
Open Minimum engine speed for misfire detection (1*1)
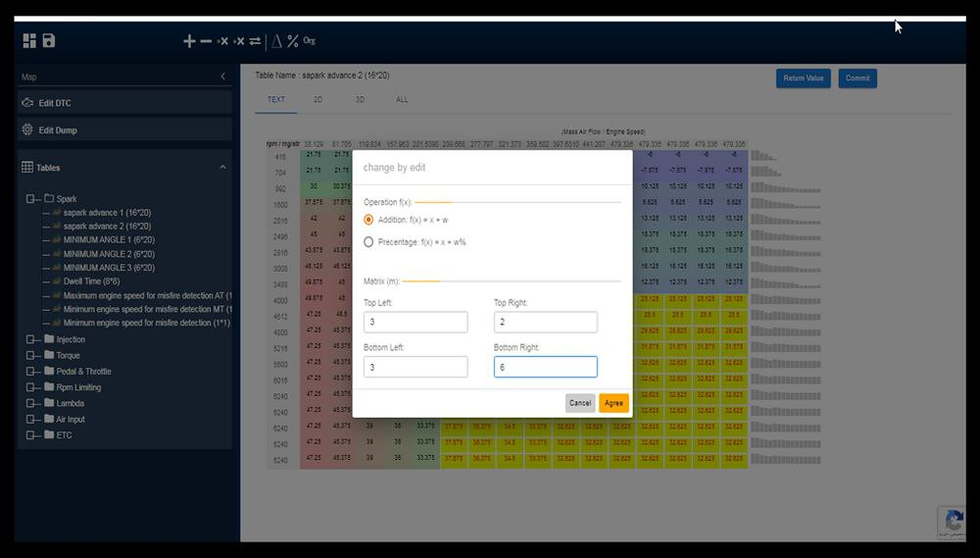147,323
